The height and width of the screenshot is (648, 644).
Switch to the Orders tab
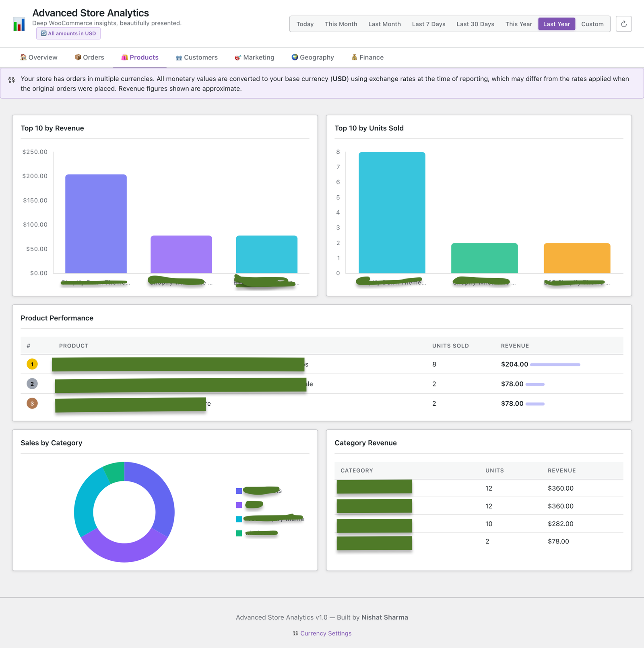[x=89, y=57]
